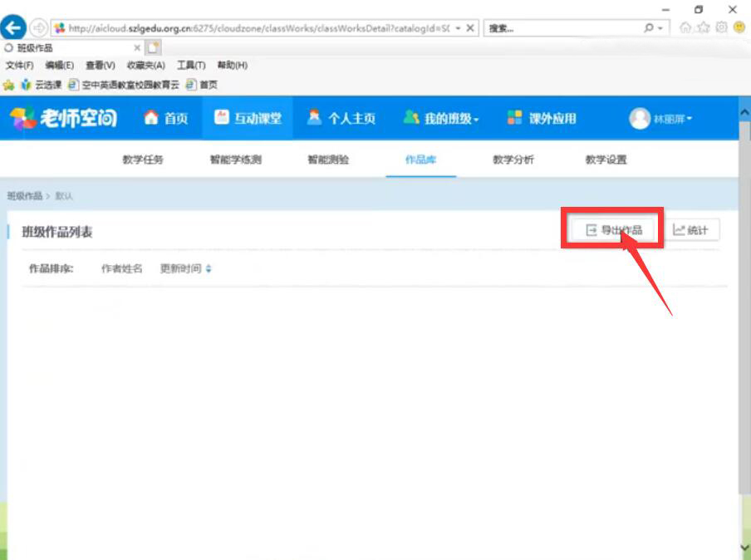The width and height of the screenshot is (751, 560).
Task: Click the export icon beside 导出作品
Action: point(590,229)
